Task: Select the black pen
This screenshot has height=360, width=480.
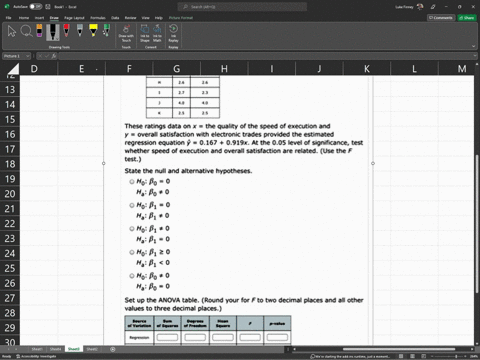Action: click(x=53, y=32)
